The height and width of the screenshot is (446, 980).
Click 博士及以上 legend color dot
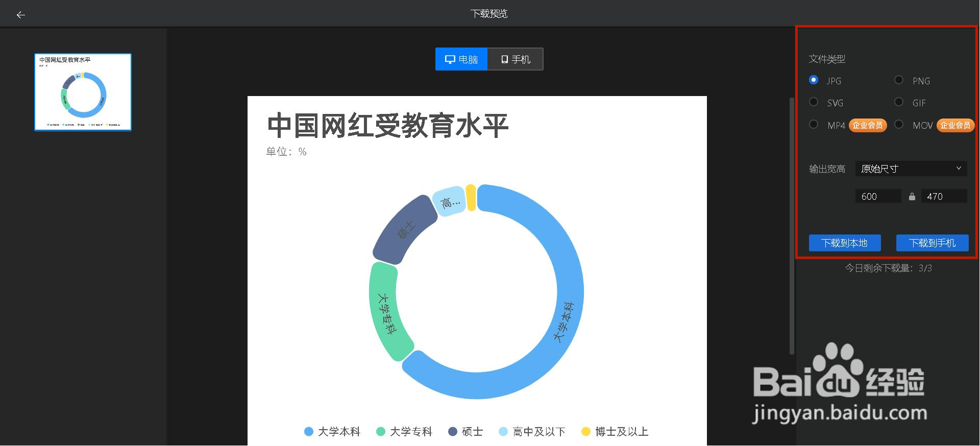[x=586, y=432]
